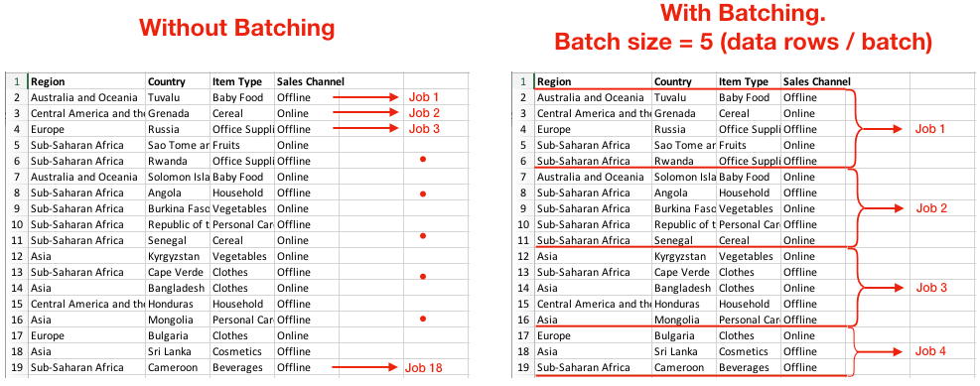
Task: Select Burkina Faso cell in left table
Action: [x=177, y=208]
